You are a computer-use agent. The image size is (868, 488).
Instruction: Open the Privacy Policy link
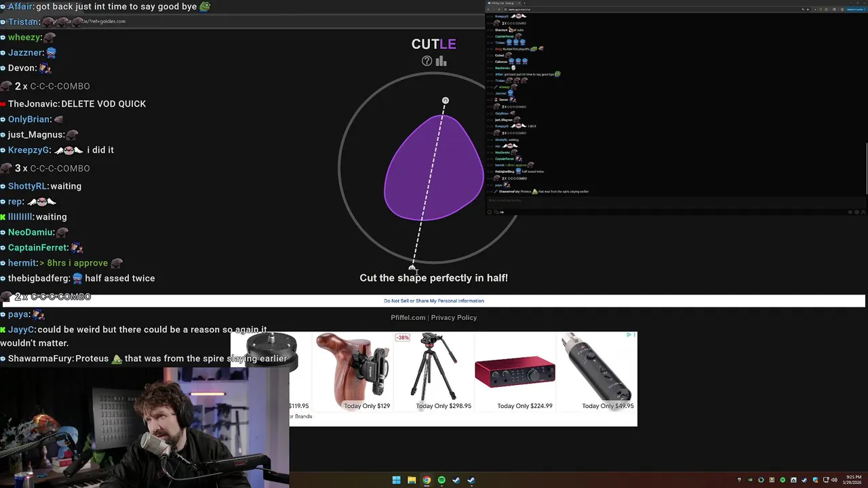[454, 317]
